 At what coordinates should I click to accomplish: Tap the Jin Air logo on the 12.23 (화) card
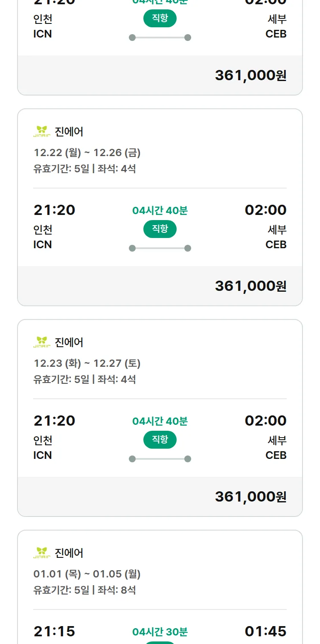point(42,342)
